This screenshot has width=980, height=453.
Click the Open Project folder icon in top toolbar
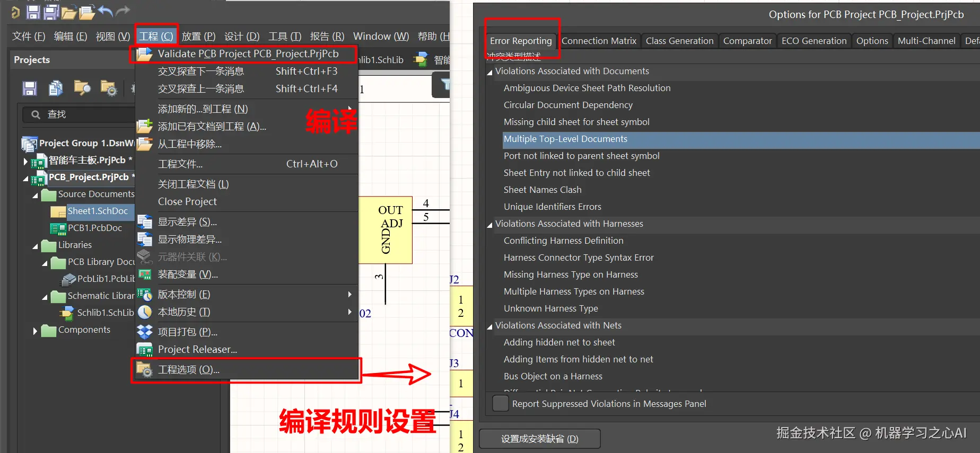[x=69, y=12]
